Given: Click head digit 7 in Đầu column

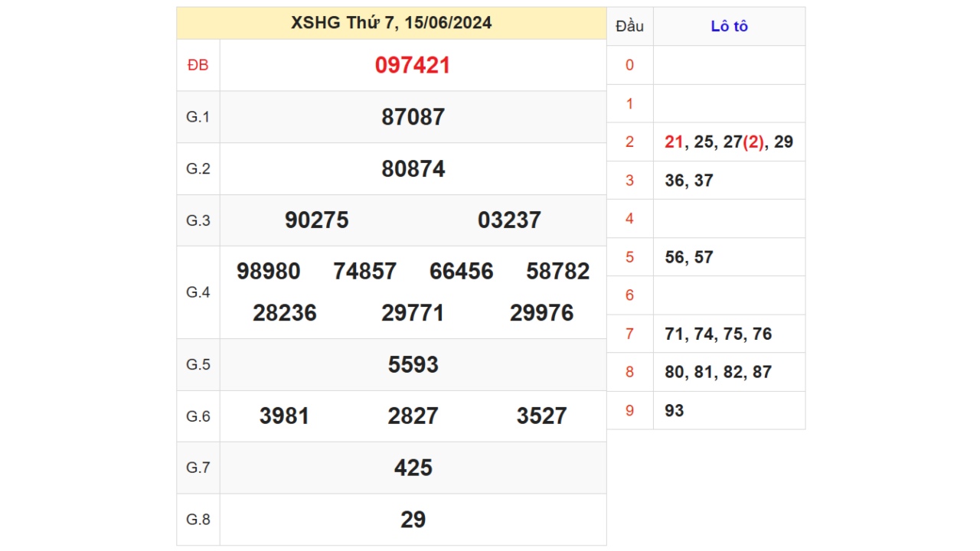Looking at the screenshot, I should (x=629, y=334).
